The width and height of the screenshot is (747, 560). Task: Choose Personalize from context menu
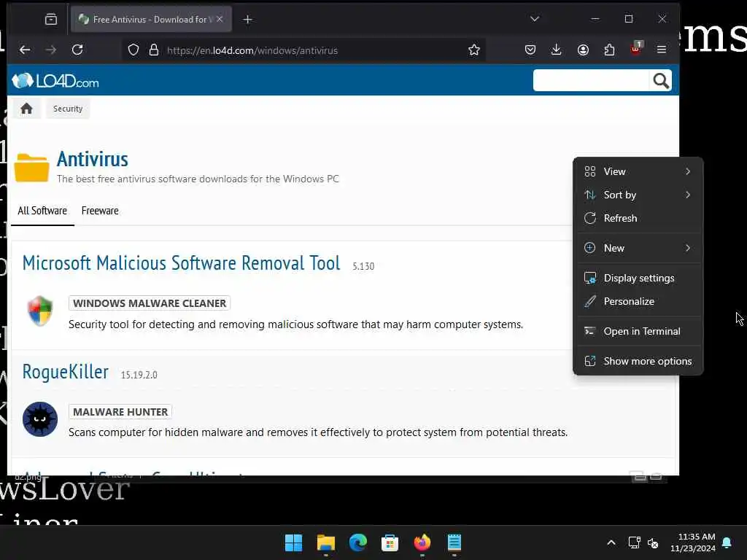pos(638,301)
